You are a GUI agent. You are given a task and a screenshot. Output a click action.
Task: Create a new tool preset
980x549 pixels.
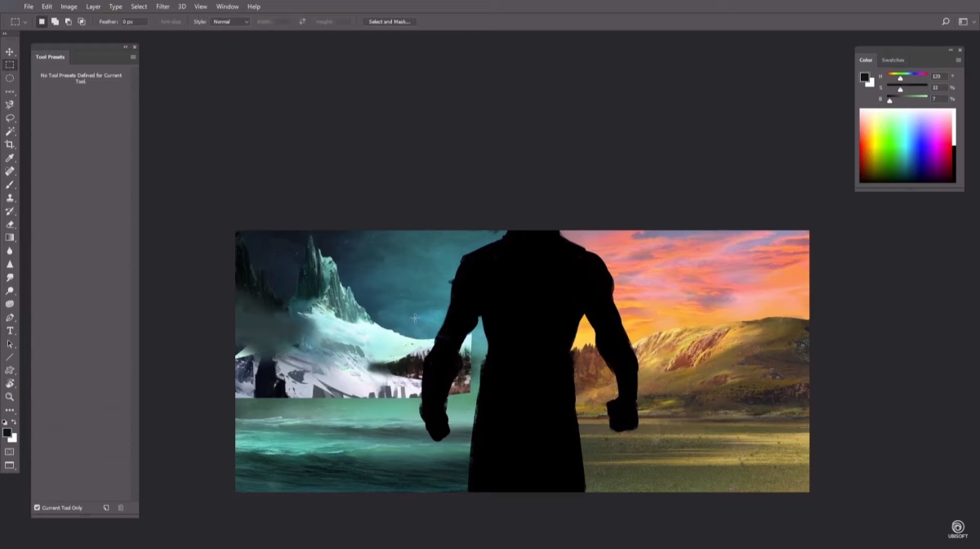pyautogui.click(x=106, y=508)
